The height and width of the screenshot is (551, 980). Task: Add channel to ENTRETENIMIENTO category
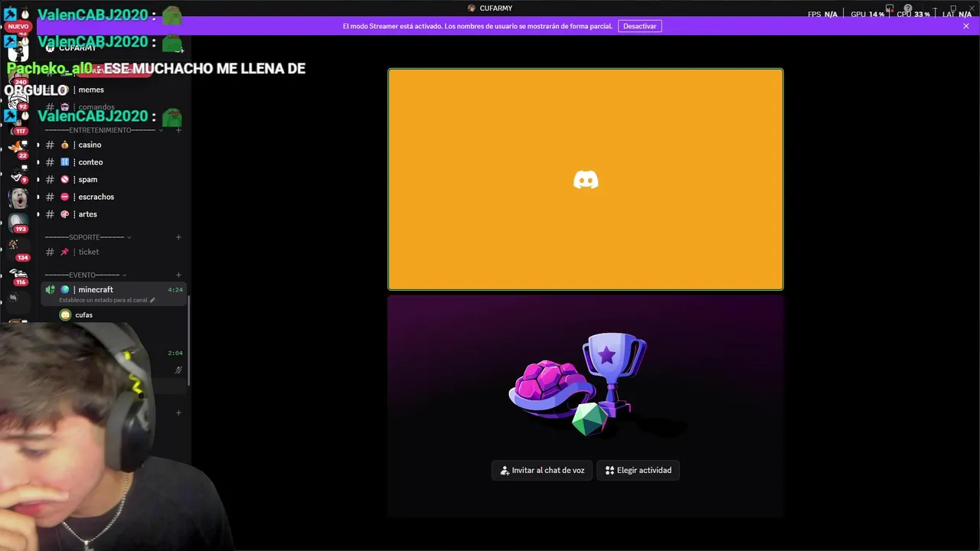pos(178,130)
